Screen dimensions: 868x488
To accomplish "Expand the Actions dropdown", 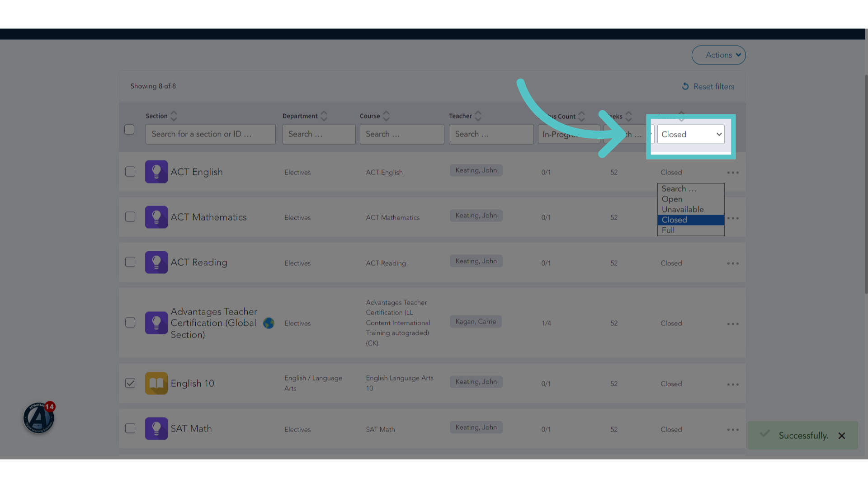I will coord(718,55).
